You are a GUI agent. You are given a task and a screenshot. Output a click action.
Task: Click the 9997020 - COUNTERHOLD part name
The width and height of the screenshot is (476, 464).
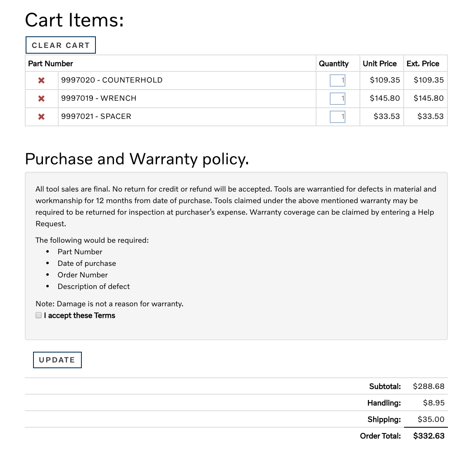[112, 80]
